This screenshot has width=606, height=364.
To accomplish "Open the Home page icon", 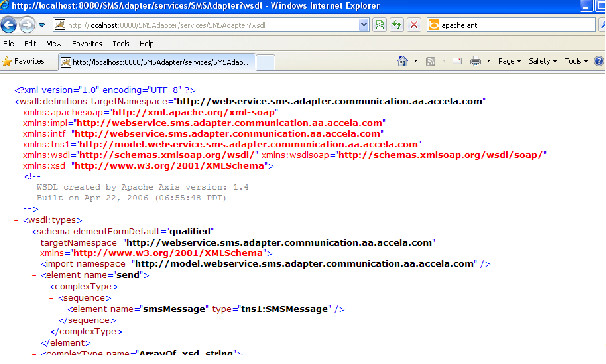I will tap(402, 61).
